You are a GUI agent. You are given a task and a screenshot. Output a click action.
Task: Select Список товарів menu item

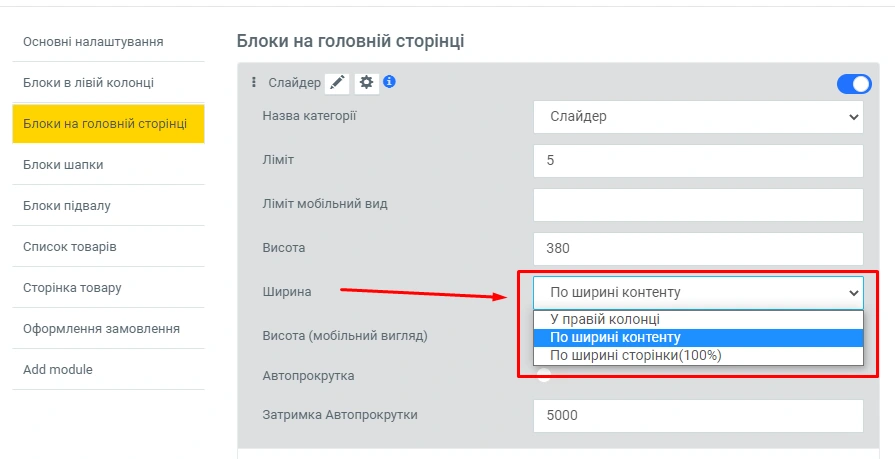[69, 246]
